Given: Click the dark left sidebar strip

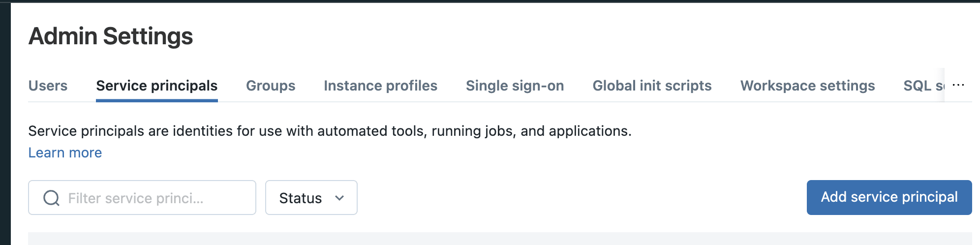Looking at the screenshot, I should 5,123.
